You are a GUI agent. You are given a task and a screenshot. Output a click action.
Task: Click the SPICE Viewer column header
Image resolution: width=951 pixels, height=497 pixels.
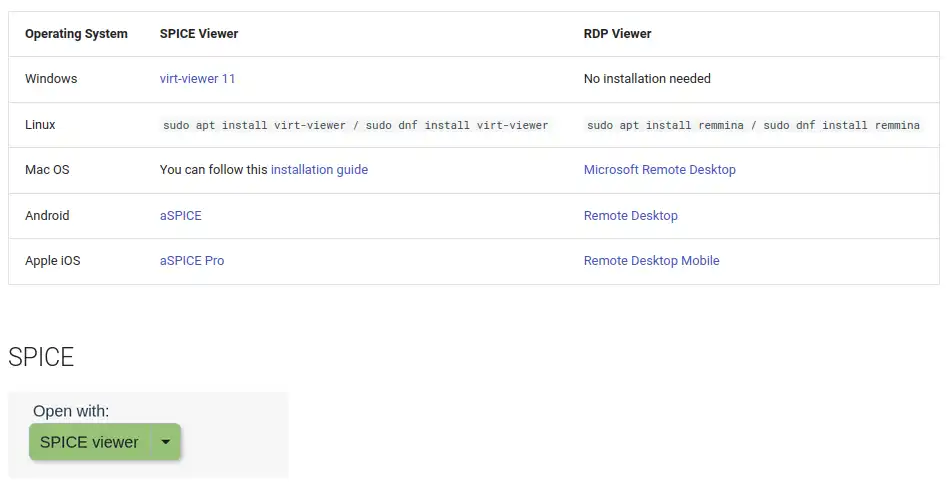(x=199, y=34)
